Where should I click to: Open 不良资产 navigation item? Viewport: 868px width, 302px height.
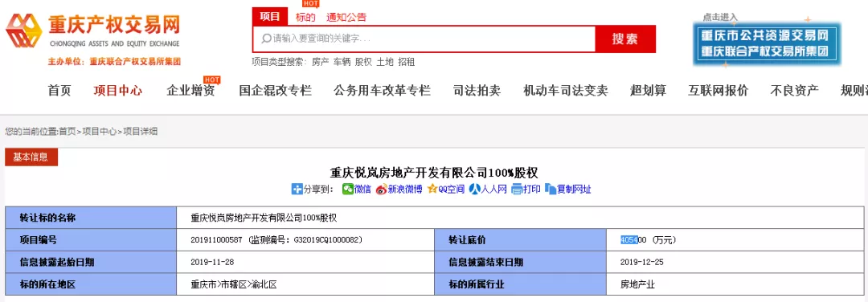coord(794,91)
